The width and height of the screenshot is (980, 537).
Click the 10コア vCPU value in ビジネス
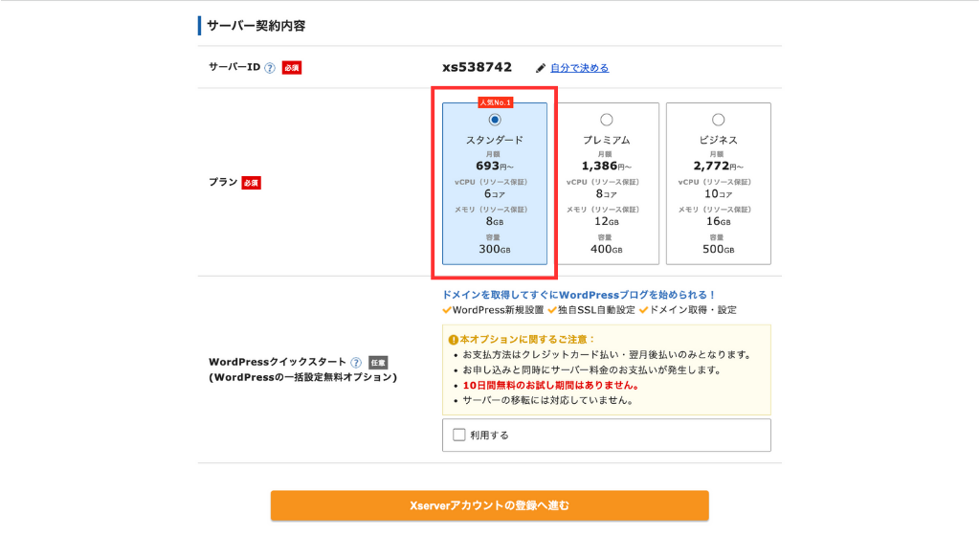(718, 193)
